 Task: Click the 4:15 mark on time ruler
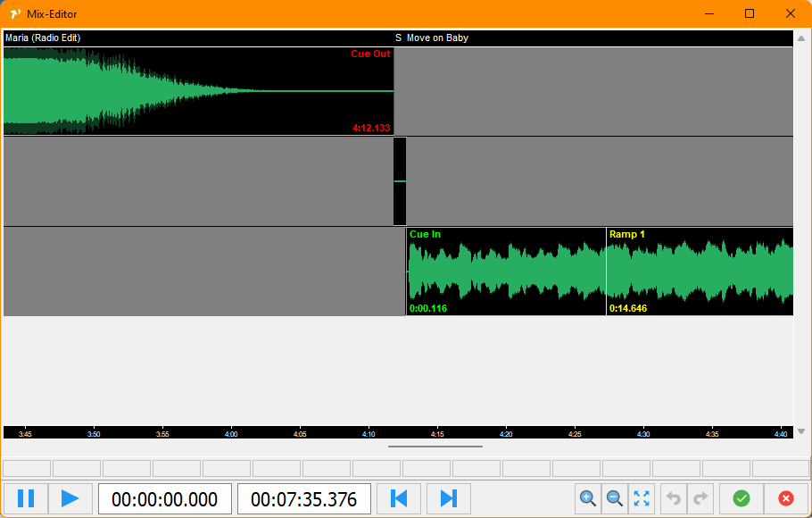coord(437,435)
